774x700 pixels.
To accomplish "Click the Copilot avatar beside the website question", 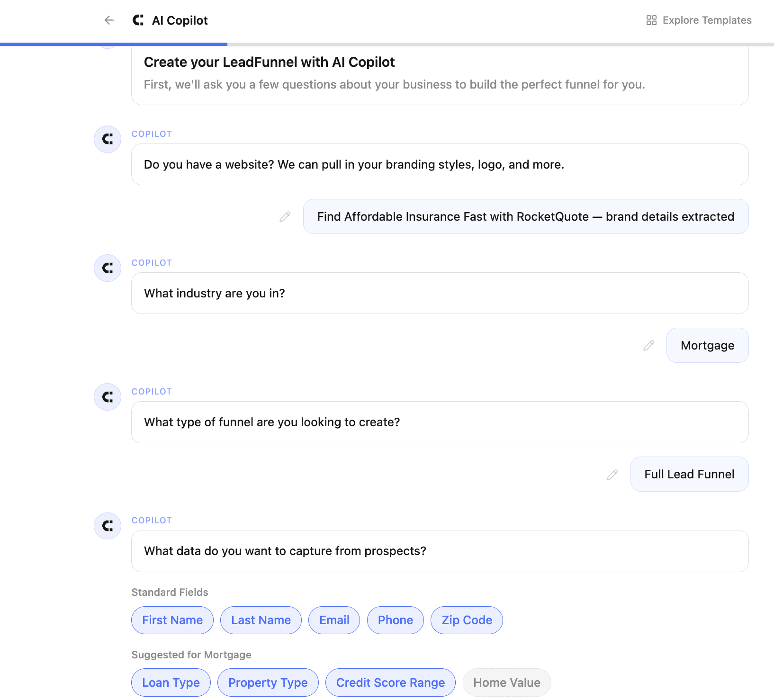I will click(x=107, y=139).
